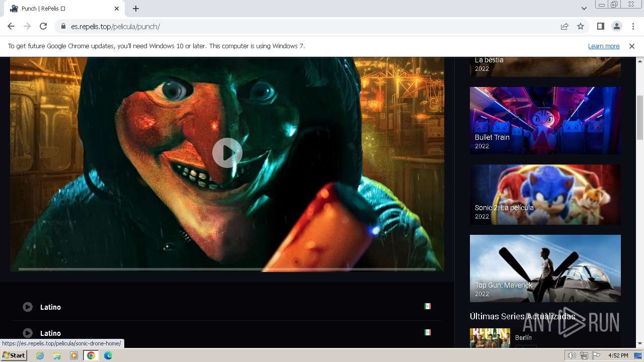Open Chrome three-dot menu
Image resolution: width=644 pixels, height=362 pixels.
[633, 26]
